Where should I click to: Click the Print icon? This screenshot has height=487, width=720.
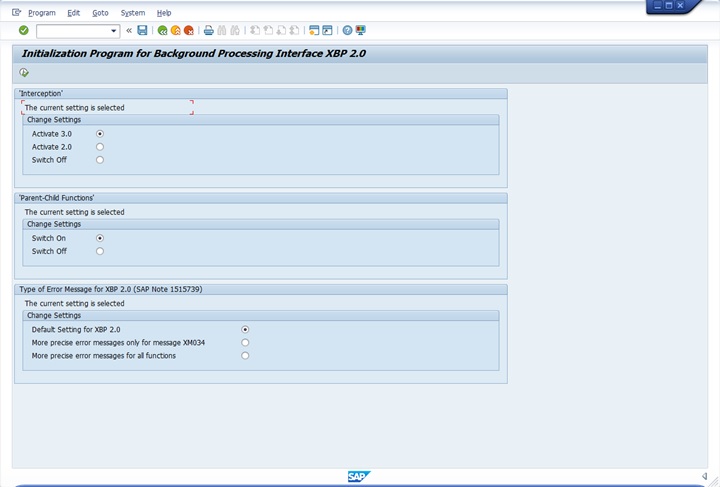(x=208, y=30)
